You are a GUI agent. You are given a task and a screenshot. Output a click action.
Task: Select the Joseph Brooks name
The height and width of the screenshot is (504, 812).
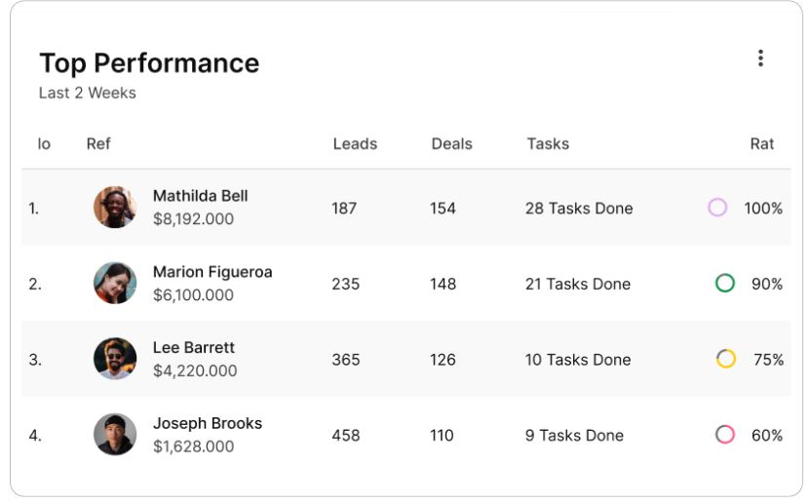pos(207,424)
